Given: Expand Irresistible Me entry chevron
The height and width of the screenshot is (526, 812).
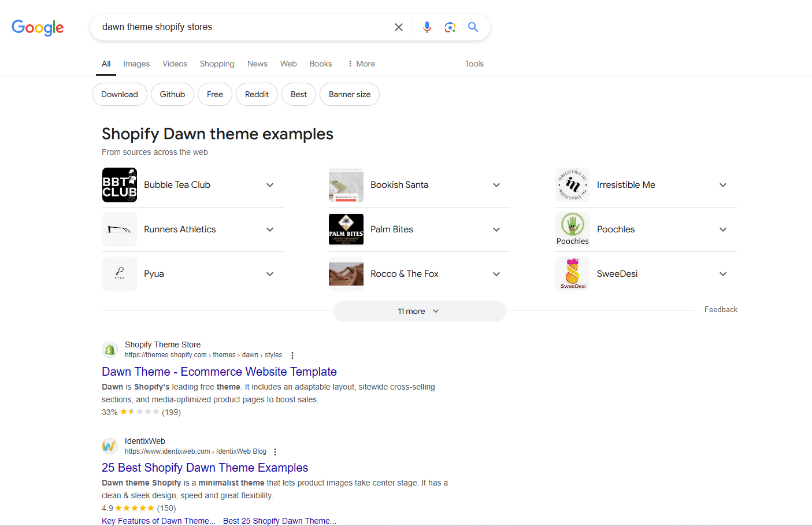Looking at the screenshot, I should (723, 185).
